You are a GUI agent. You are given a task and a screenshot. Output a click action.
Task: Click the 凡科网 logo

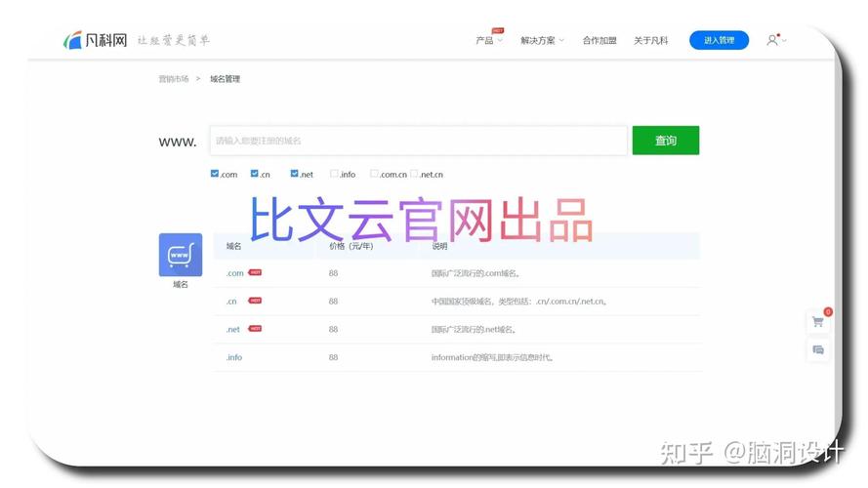[x=96, y=40]
